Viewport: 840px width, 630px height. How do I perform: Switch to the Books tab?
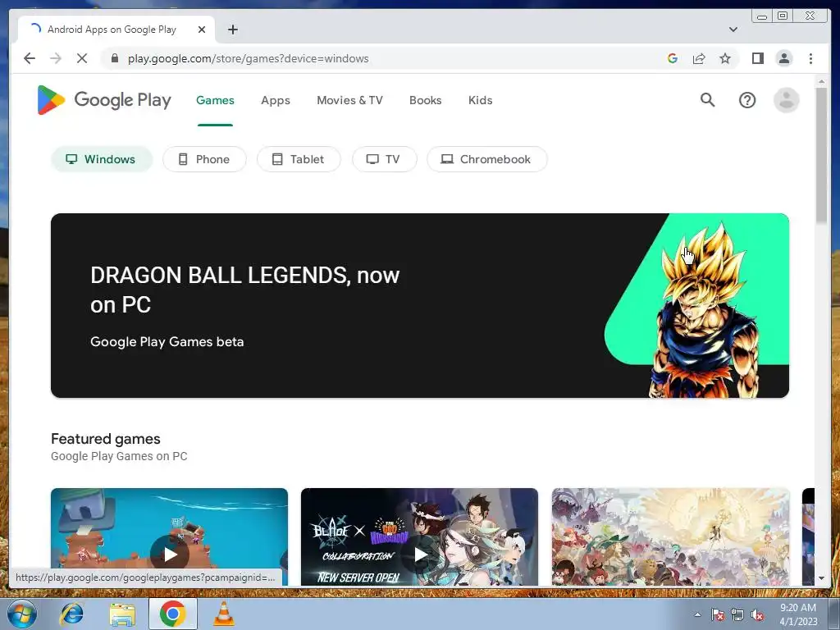point(425,100)
